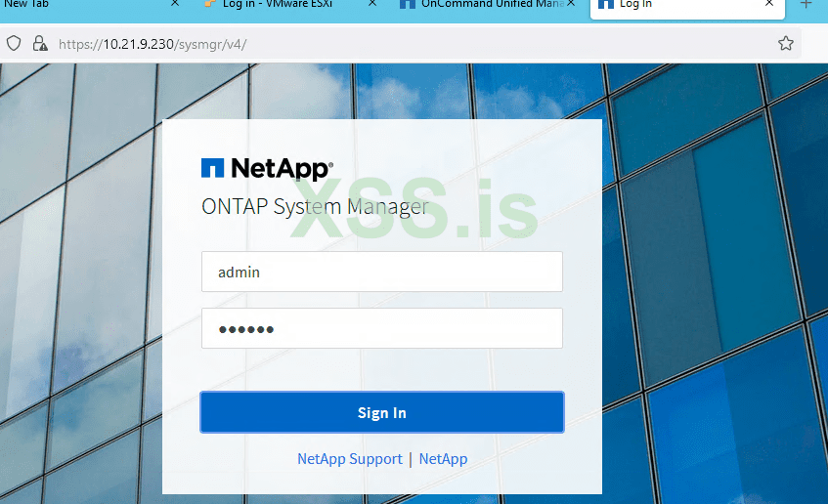Close the OnCommand Unified Manager tab
The height and width of the screenshot is (504, 828).
click(571, 3)
